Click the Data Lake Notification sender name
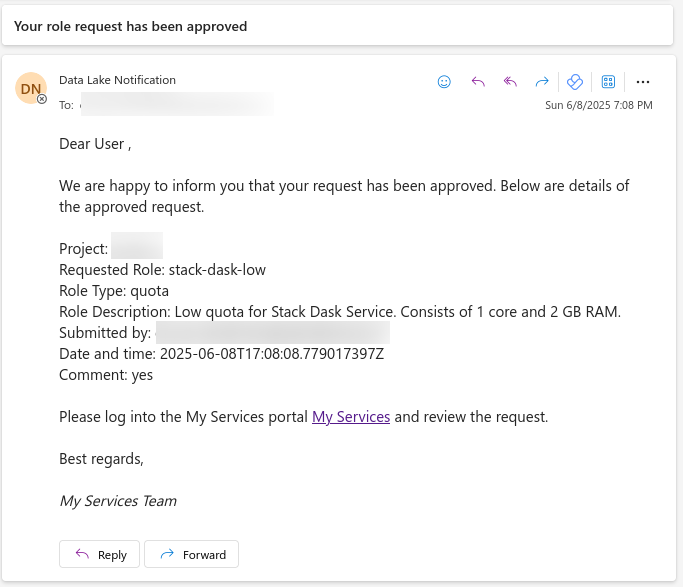Viewport: 683px width, 587px height. click(117, 80)
